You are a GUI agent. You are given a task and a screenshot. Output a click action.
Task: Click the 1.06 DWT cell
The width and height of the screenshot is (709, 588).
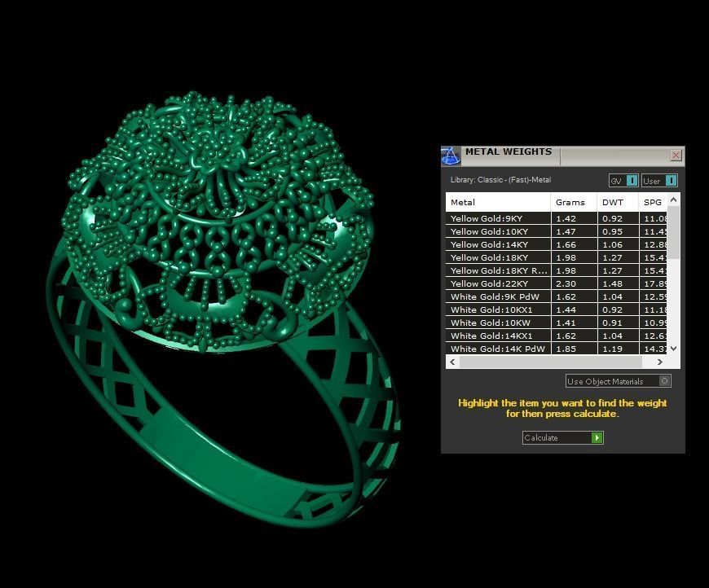pos(618,244)
